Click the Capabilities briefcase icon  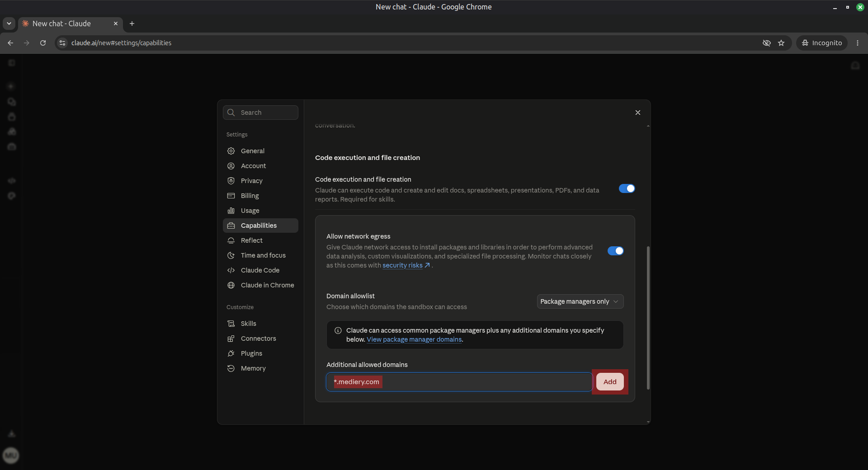[231, 226]
